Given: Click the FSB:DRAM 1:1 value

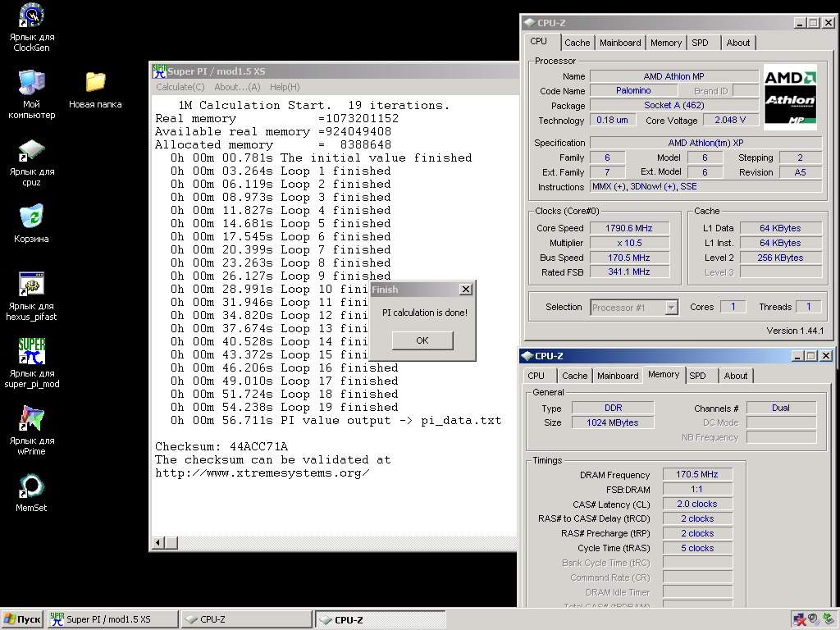Looking at the screenshot, I should click(x=697, y=490).
